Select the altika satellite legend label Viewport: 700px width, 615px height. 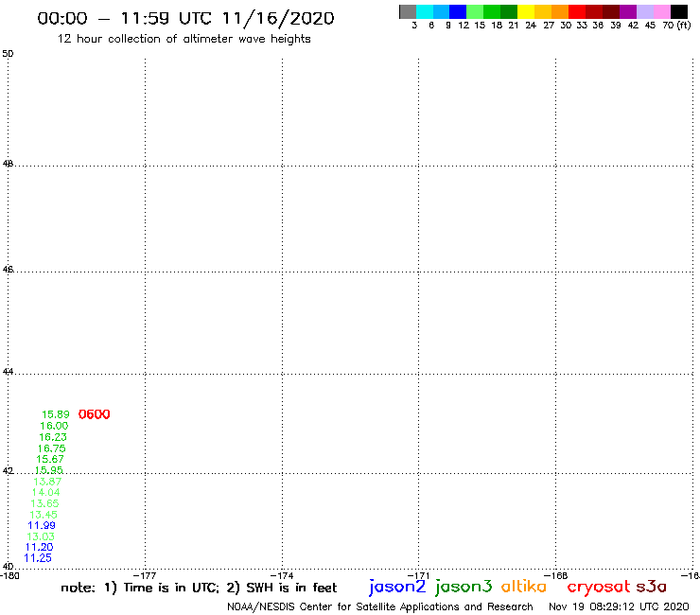[524, 587]
